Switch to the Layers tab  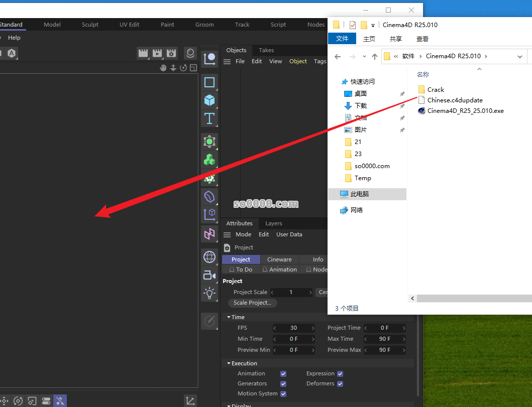(x=274, y=223)
